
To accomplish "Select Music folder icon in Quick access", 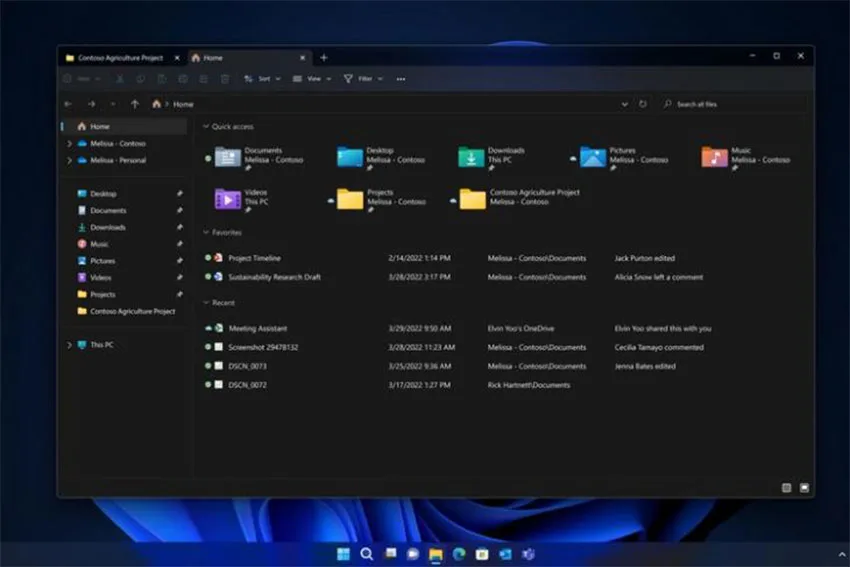I will (714, 157).
